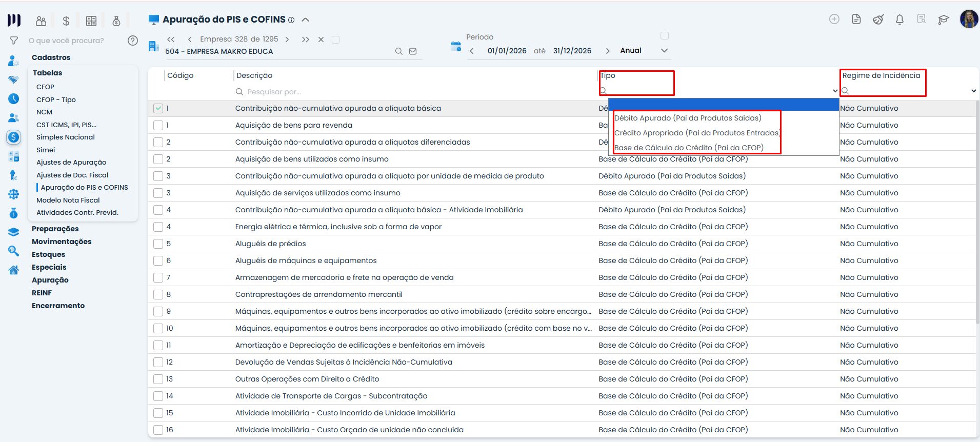Go to the next period with the right arrow
Image resolution: width=980 pixels, height=442 pixels.
pos(608,51)
